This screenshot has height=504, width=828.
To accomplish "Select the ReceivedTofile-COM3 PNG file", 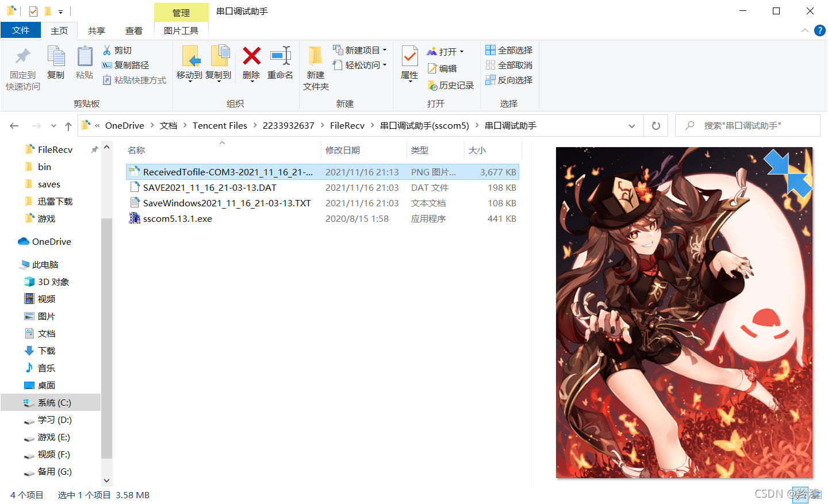I will 323,172.
